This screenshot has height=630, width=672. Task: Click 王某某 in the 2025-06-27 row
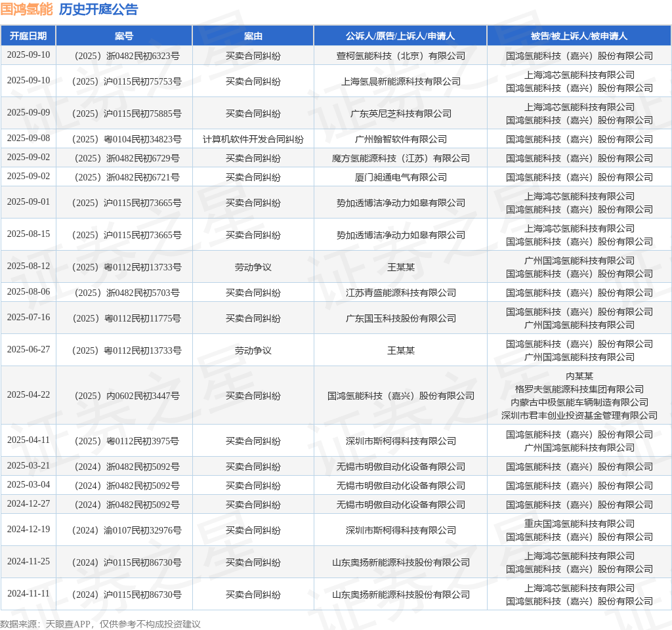pos(400,350)
